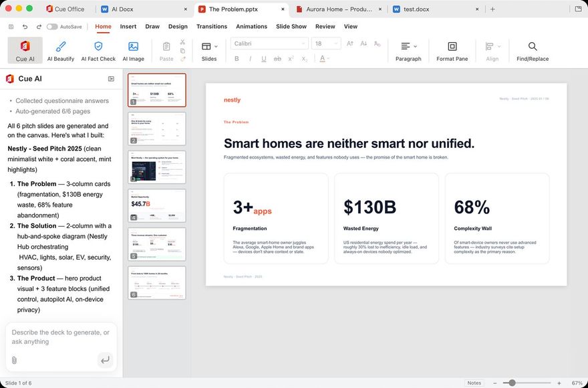Open a new tab with plus button
The image size is (588, 388).
[492, 9]
